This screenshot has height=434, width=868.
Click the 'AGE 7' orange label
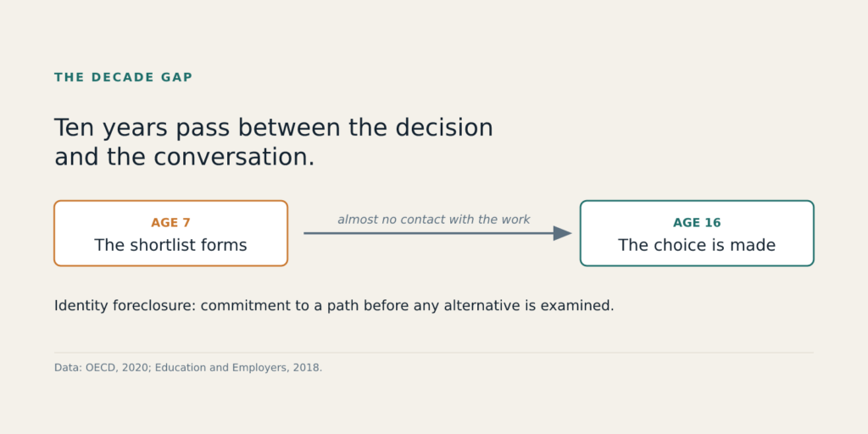coord(170,223)
